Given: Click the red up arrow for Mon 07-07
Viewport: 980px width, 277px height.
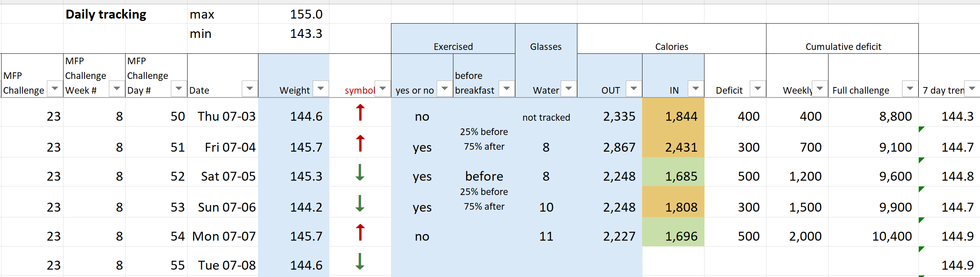Looking at the screenshot, I should 360,233.
